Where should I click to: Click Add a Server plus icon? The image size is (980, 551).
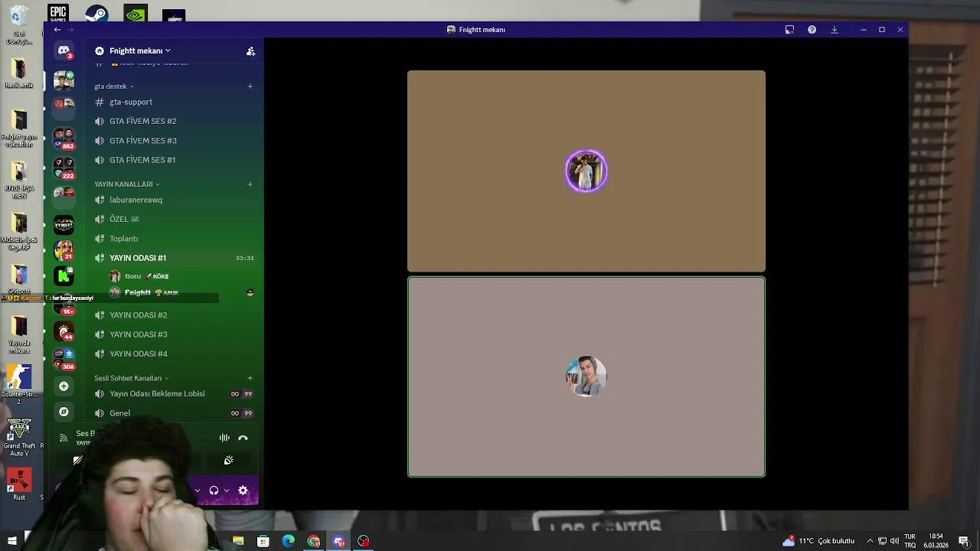pyautogui.click(x=64, y=386)
